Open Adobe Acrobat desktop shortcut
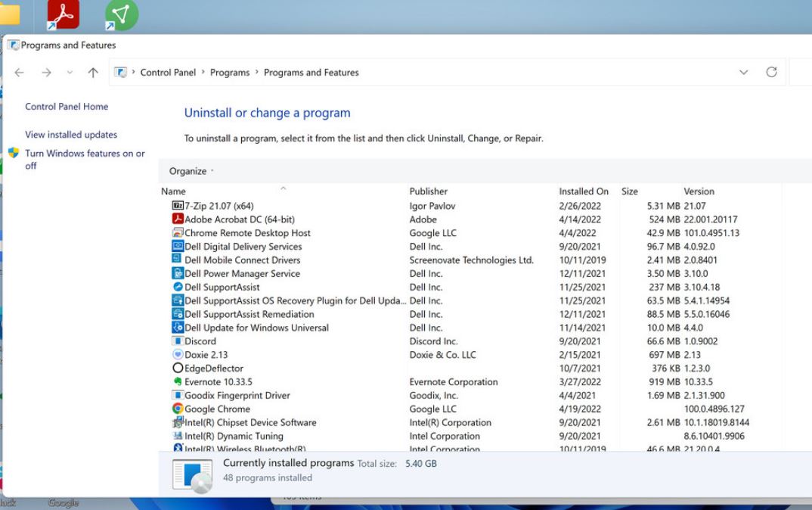The height and width of the screenshot is (510, 812). [63, 14]
